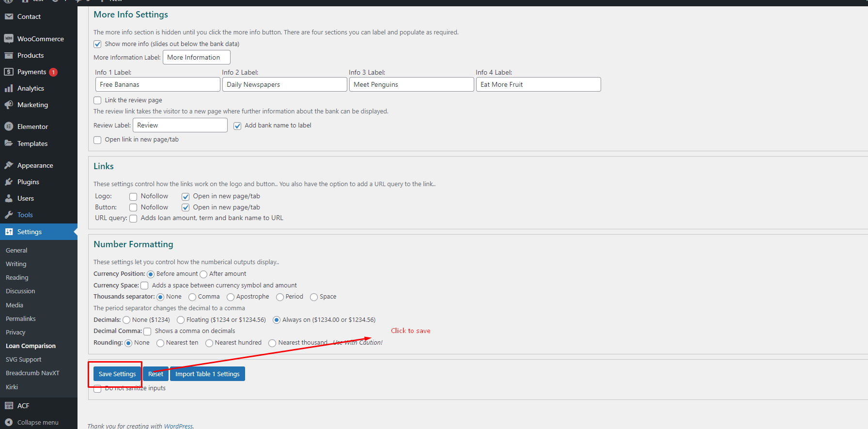Check the URL query checkbox
This screenshot has width=868, height=429.
(133, 219)
